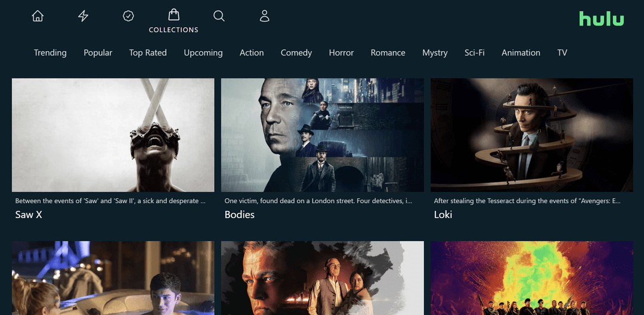Click the description starting "Between the events of 'Saw'"
This screenshot has height=315, width=644.
[110, 201]
